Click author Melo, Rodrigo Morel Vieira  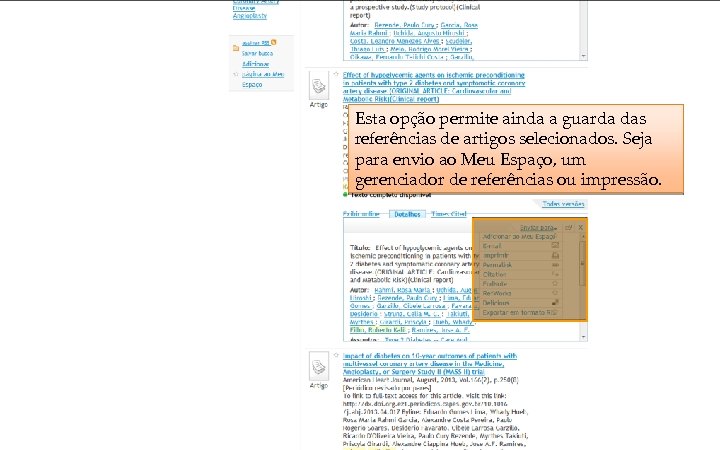click(429, 49)
